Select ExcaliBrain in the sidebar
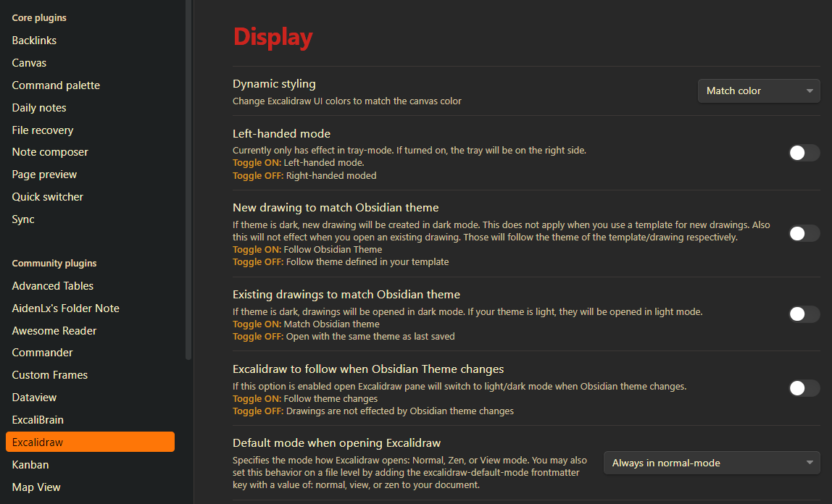The width and height of the screenshot is (832, 504). (37, 419)
